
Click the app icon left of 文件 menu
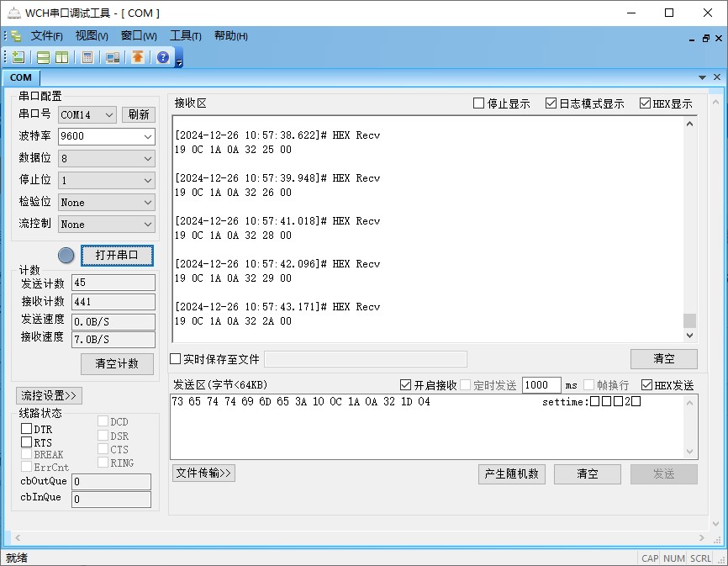click(x=16, y=36)
